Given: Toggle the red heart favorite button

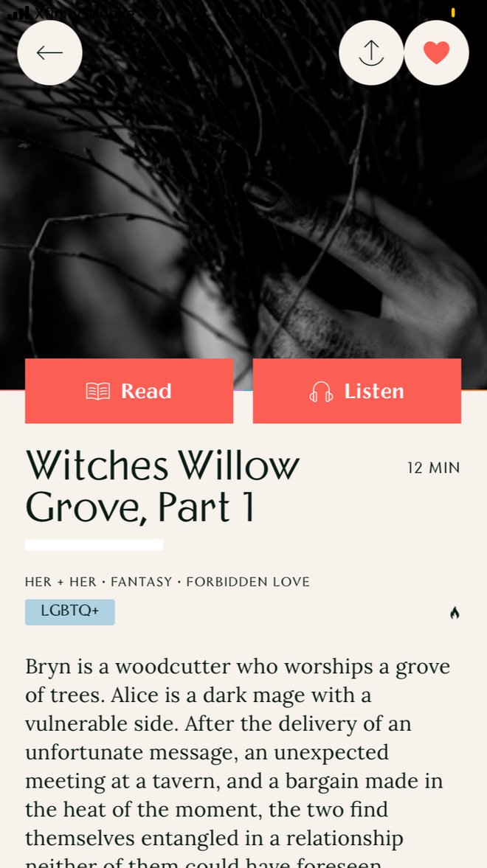Looking at the screenshot, I should pyautogui.click(x=437, y=52).
